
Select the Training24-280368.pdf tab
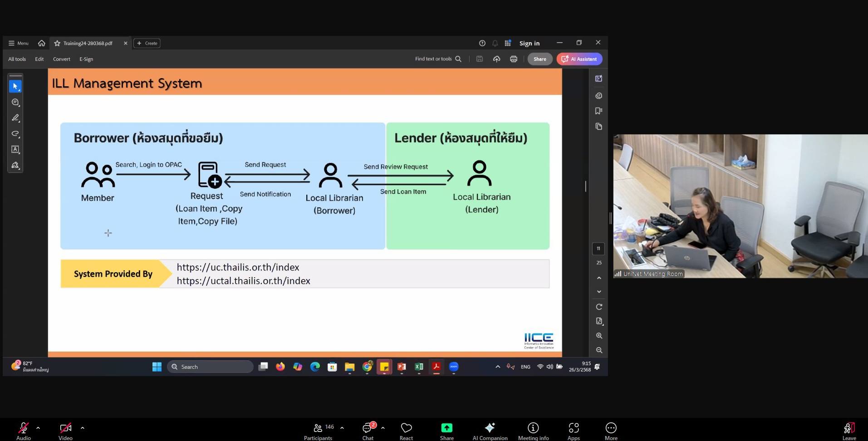click(88, 43)
